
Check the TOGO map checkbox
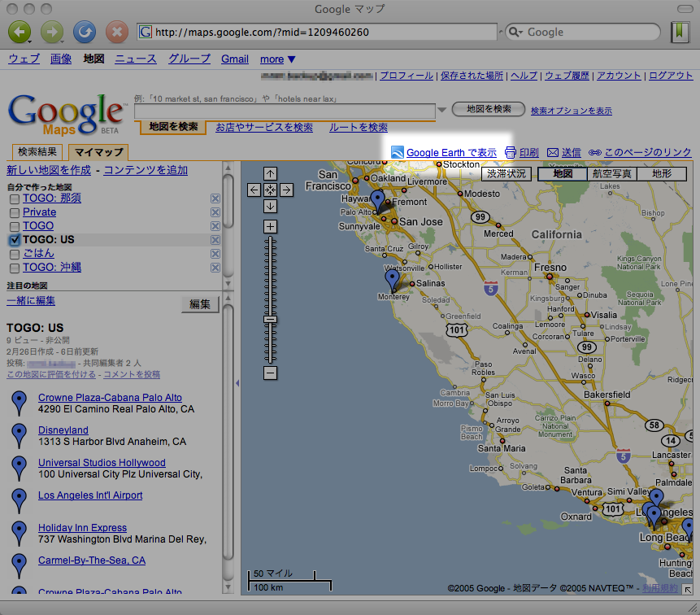pyautogui.click(x=15, y=226)
